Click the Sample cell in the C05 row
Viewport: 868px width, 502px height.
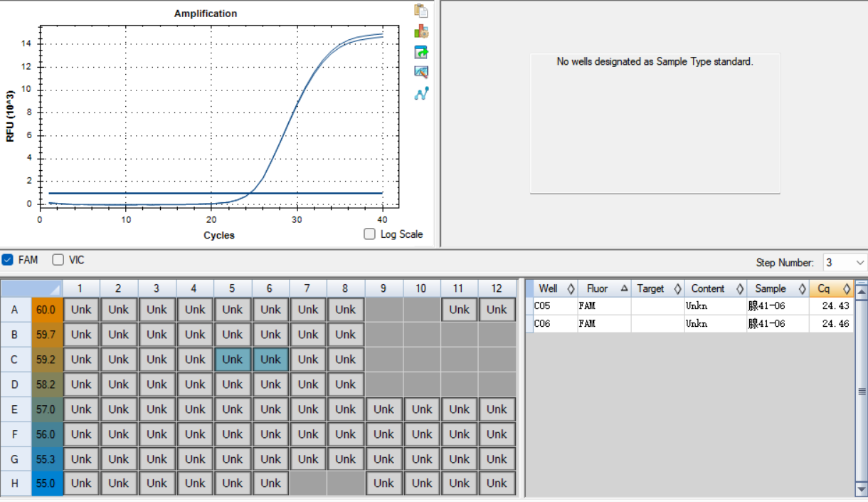(778, 305)
